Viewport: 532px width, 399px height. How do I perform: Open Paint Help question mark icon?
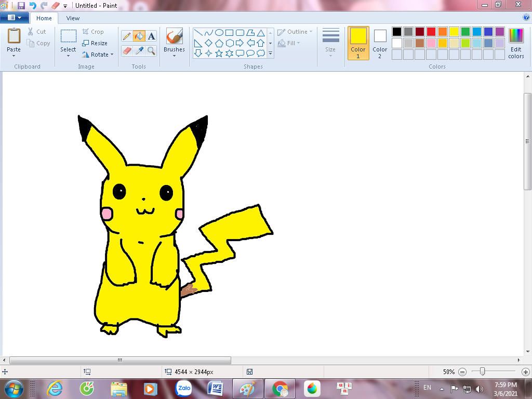526,17
